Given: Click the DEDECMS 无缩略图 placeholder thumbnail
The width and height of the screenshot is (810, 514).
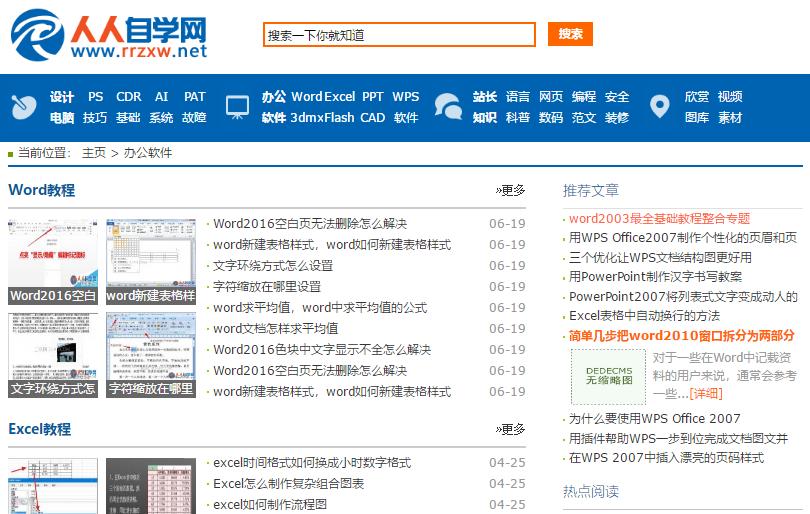Looking at the screenshot, I should [x=609, y=377].
